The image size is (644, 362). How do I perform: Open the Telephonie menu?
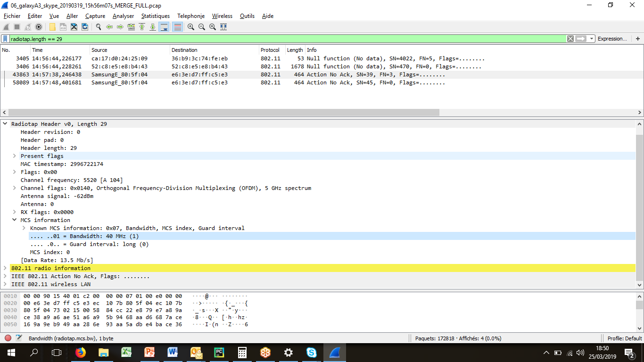click(x=190, y=16)
